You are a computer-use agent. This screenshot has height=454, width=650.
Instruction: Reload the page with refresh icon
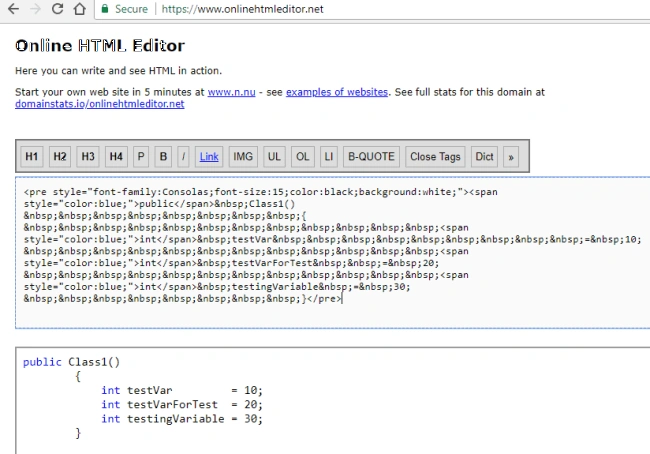pyautogui.click(x=57, y=9)
